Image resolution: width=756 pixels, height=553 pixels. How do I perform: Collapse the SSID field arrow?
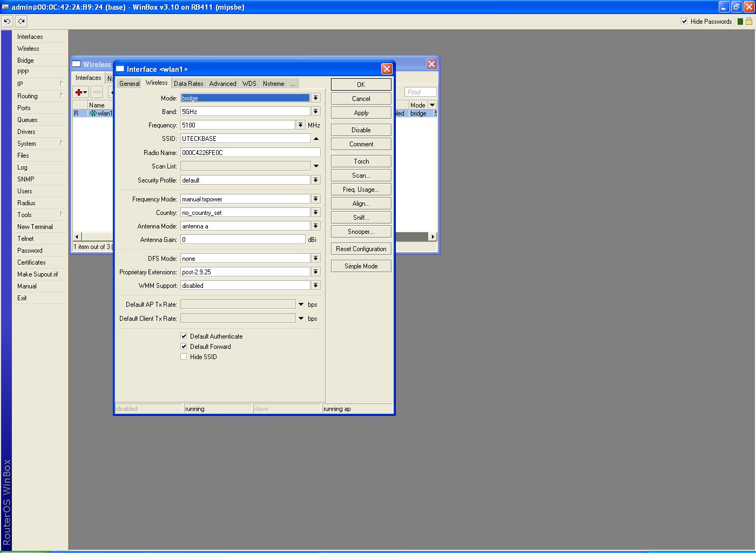[x=316, y=139]
